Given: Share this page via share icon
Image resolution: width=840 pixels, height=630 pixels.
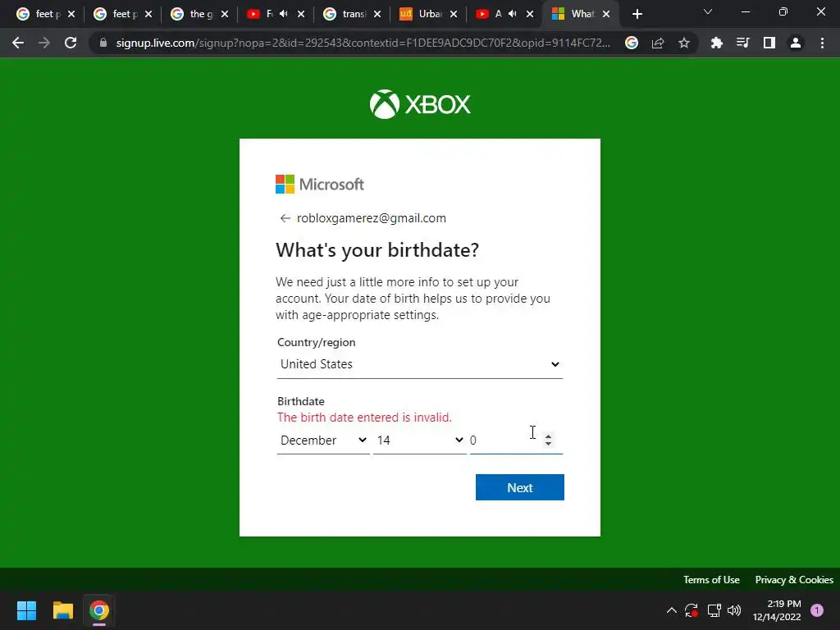Looking at the screenshot, I should (x=658, y=43).
